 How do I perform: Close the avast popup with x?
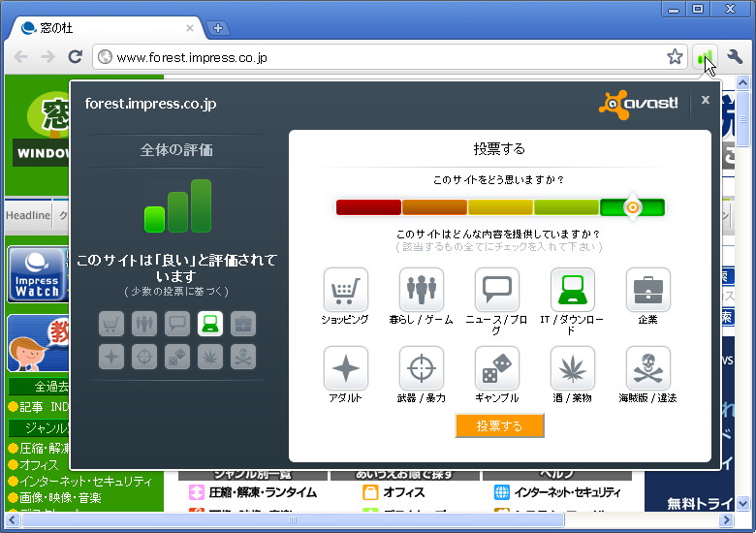(706, 100)
